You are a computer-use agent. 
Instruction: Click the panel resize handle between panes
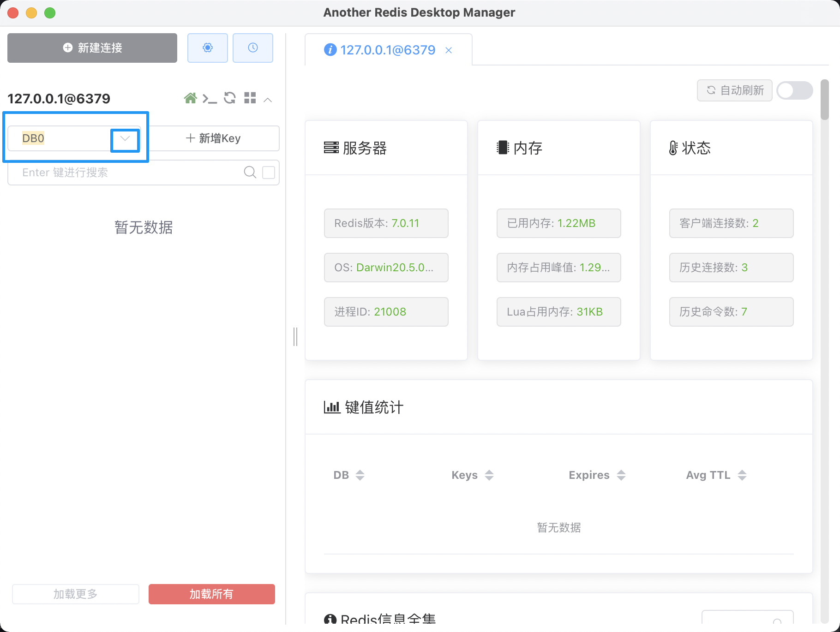coord(295,337)
